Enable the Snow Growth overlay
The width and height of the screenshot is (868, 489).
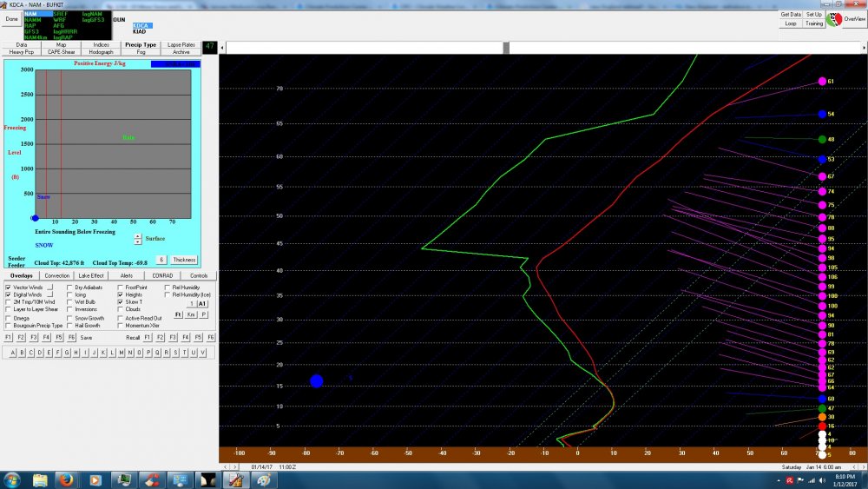70,318
